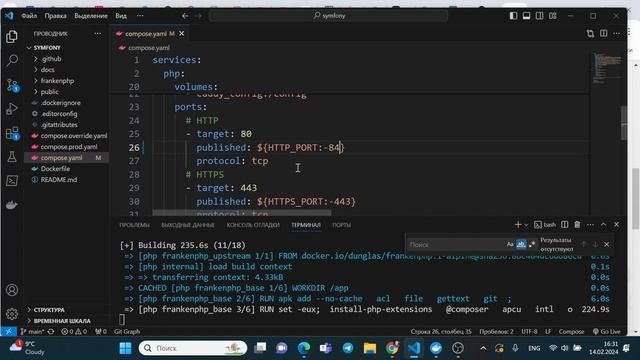Kill terminal with trash icon
The width and height of the screenshot is (640, 360).
coord(577,224)
